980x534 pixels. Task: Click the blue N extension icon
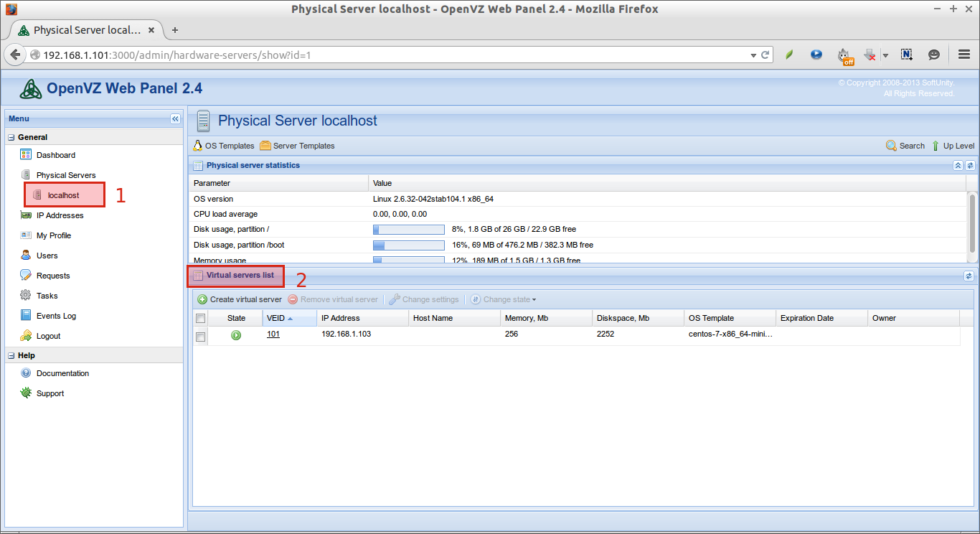pyautogui.click(x=907, y=55)
